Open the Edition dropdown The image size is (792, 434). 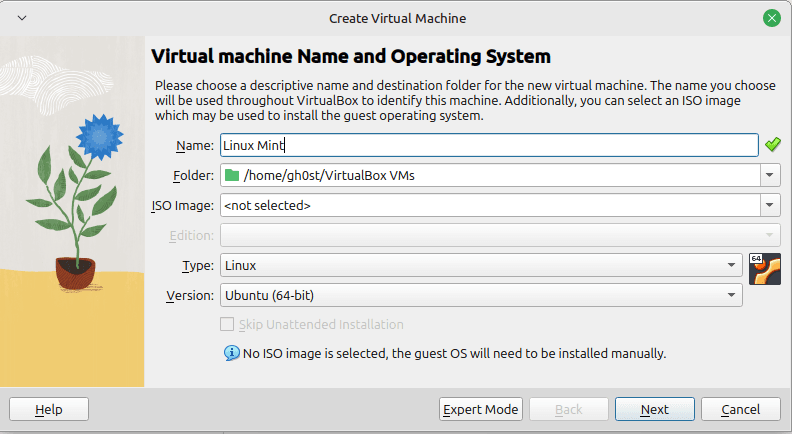click(500, 235)
